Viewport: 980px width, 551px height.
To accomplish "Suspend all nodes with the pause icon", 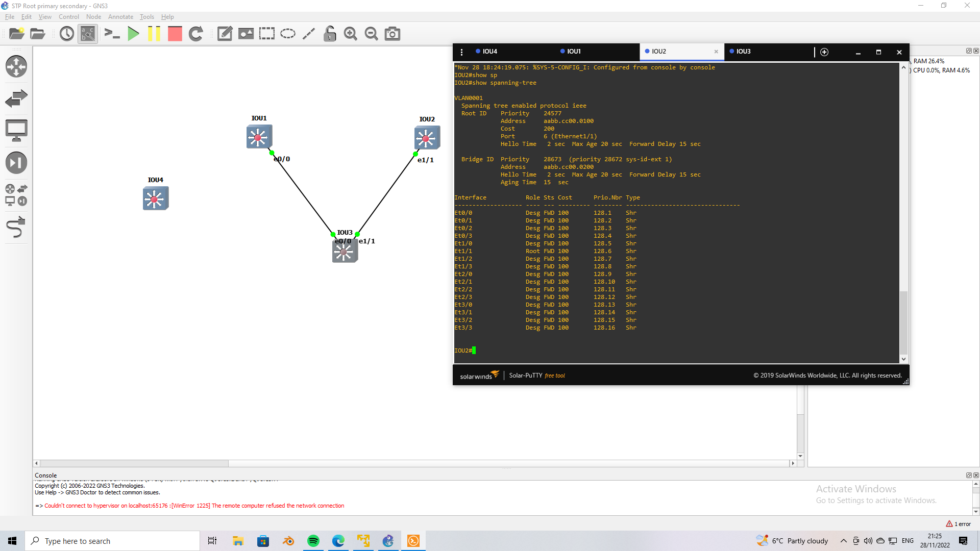I will (154, 34).
